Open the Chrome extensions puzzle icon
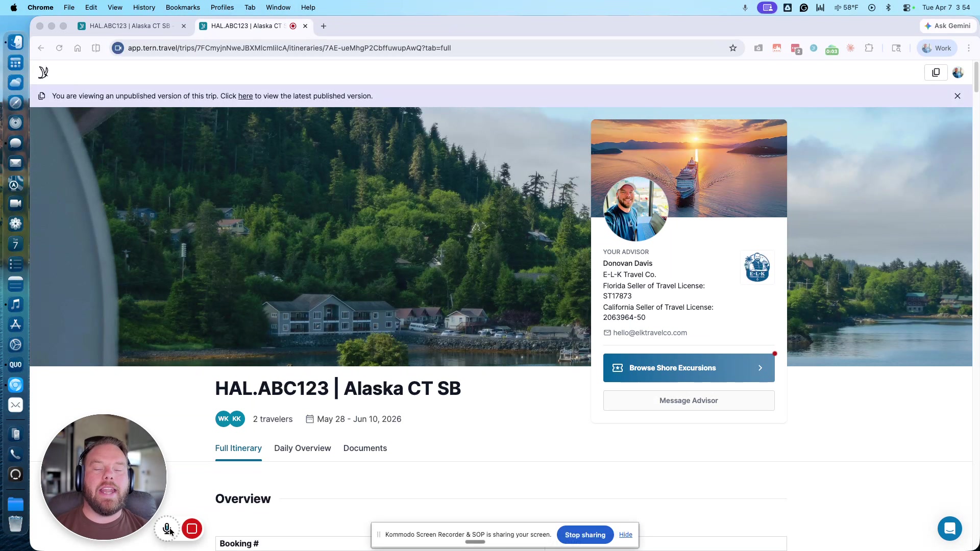 [x=869, y=48]
